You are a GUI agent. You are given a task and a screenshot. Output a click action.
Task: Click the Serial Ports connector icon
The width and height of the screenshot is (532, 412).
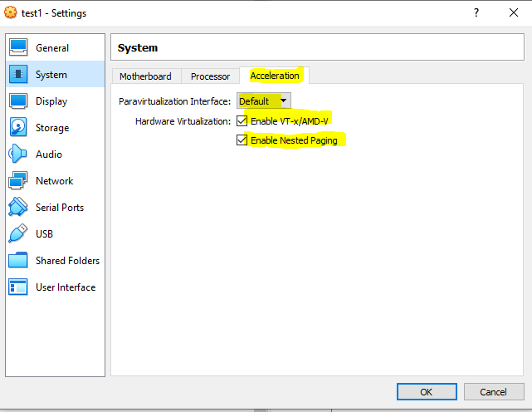point(18,207)
